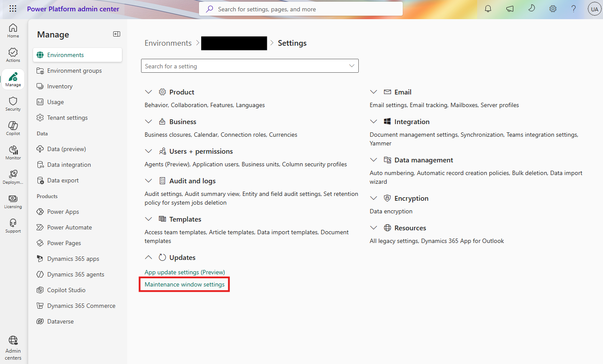Open Dynamics 365 Commerce
603x364 pixels.
[77, 306]
